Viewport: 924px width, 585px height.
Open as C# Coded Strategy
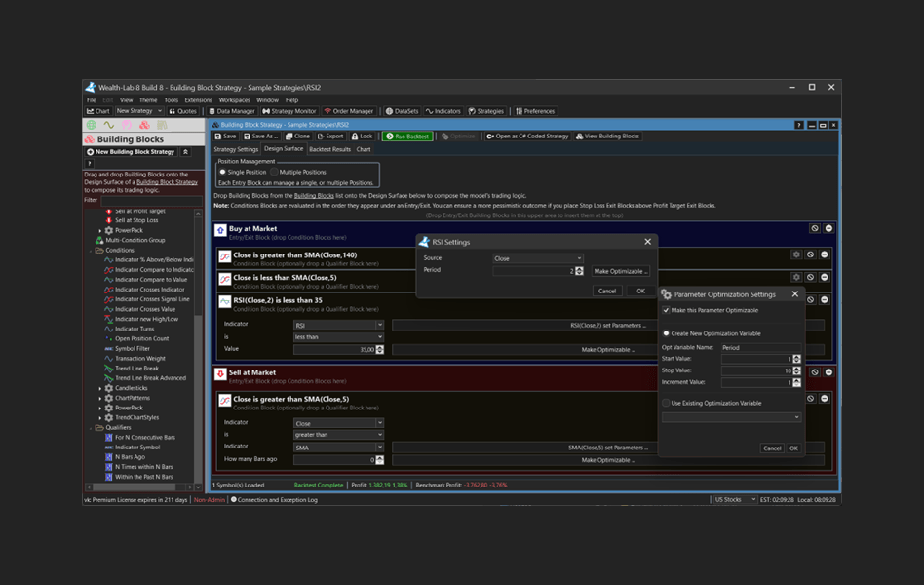527,136
